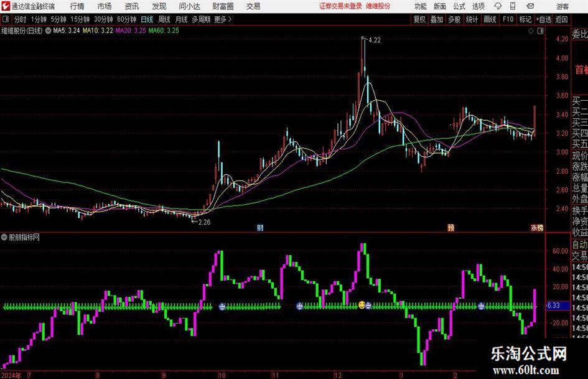
Task: Click 维维股份(日线) chart title
Action: coord(22,30)
